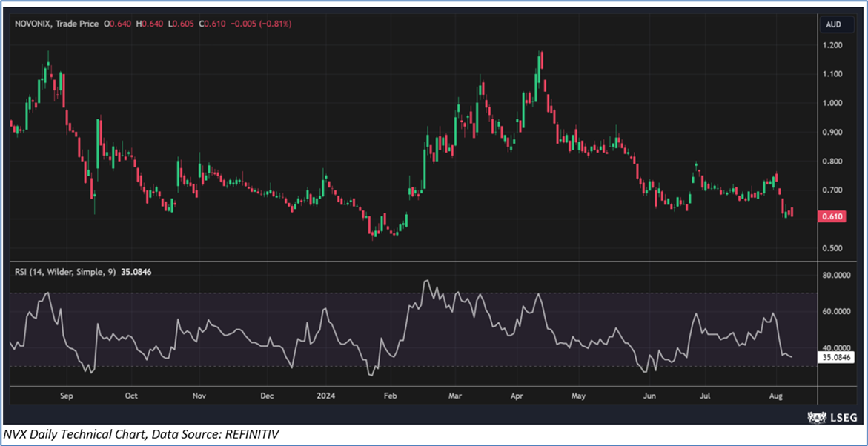Click the 80.0000 RSI axis label
Image resolution: width=868 pixels, height=446 pixels.
click(x=837, y=276)
